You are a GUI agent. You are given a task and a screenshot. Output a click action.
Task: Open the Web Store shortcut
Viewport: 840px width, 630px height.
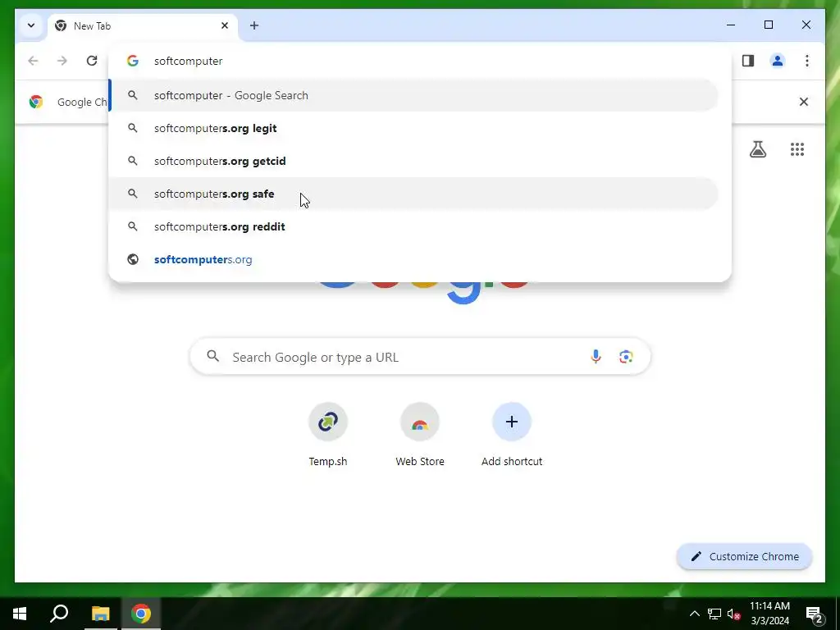(x=420, y=434)
